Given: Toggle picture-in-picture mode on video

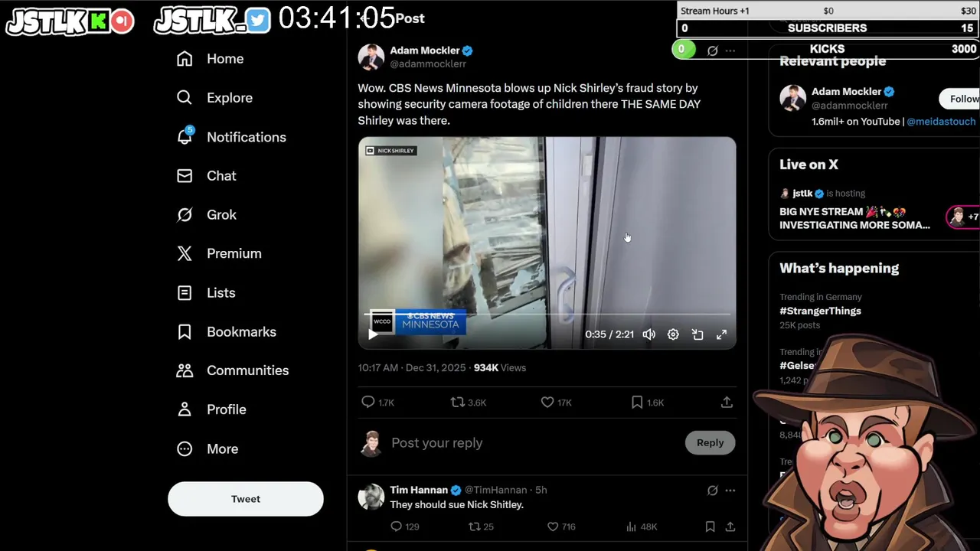Looking at the screenshot, I should tap(697, 334).
